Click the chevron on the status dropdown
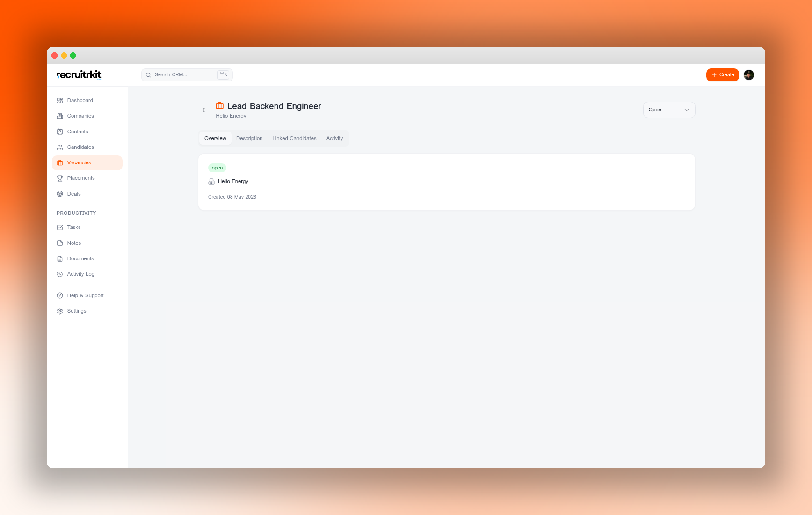 (x=687, y=110)
